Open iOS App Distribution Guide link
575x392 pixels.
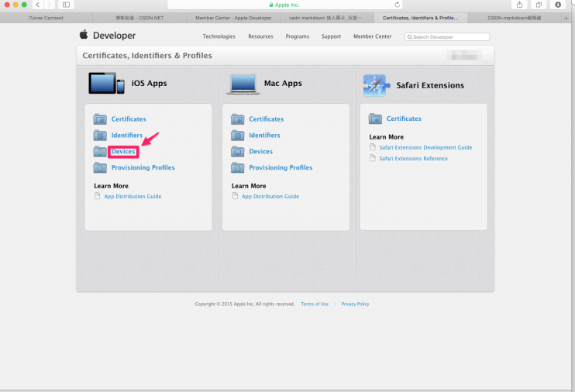pos(133,196)
